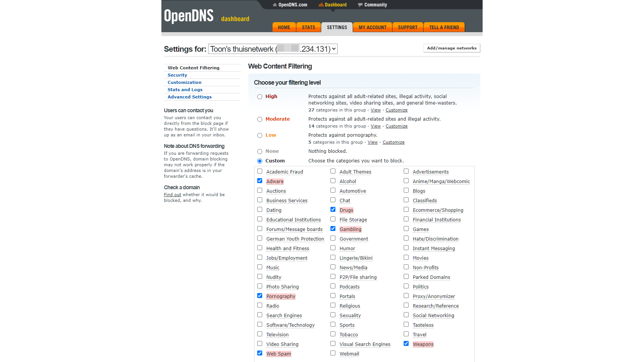Open Security settings in sidebar
The height and width of the screenshot is (362, 644).
point(177,75)
